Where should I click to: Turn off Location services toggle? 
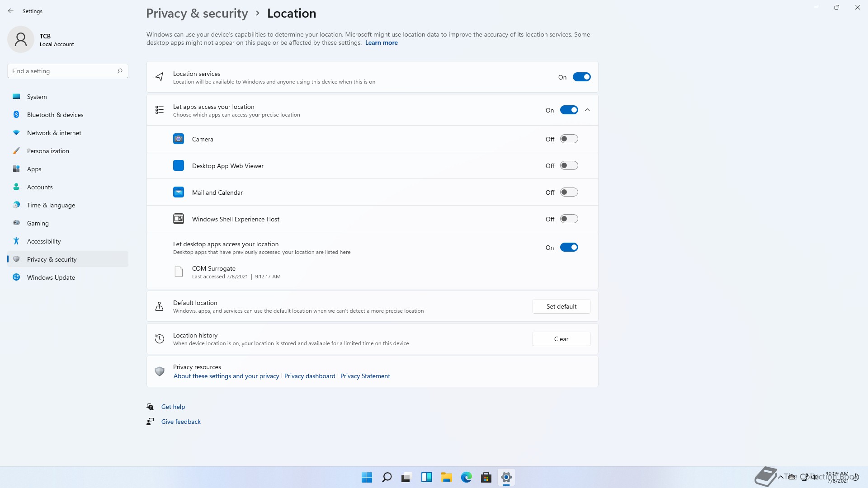point(581,77)
